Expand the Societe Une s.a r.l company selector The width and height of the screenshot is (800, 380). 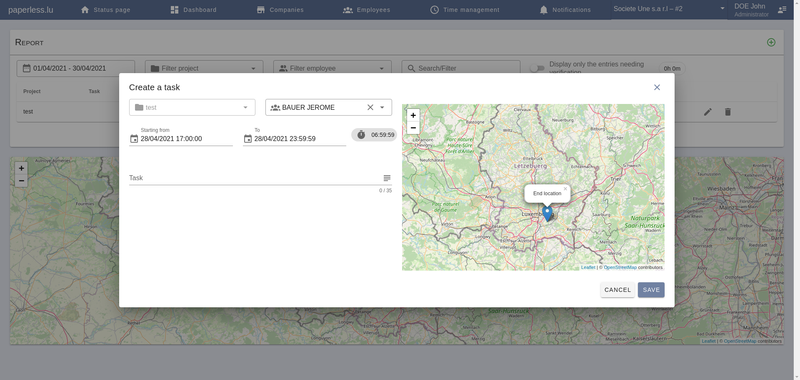[669, 9]
